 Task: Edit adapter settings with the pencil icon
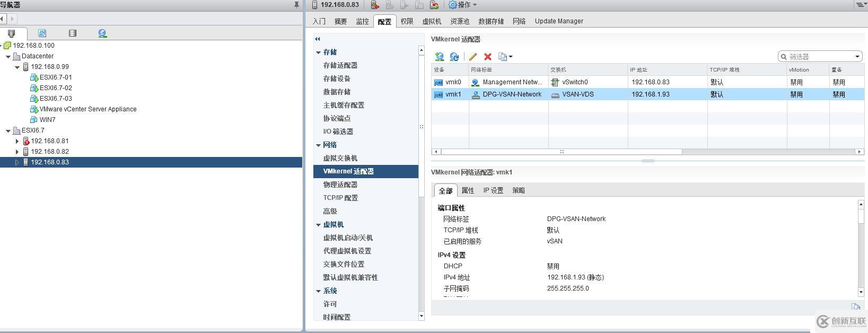(x=473, y=56)
